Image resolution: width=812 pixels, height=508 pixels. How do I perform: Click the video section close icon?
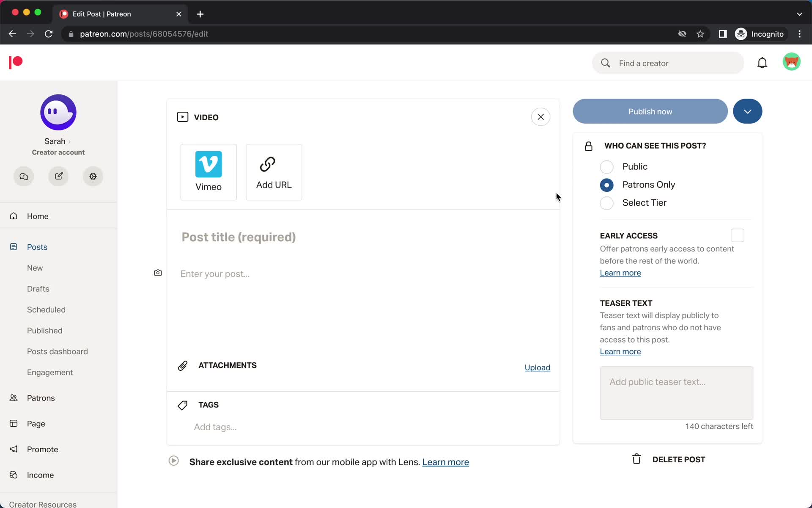coord(540,117)
